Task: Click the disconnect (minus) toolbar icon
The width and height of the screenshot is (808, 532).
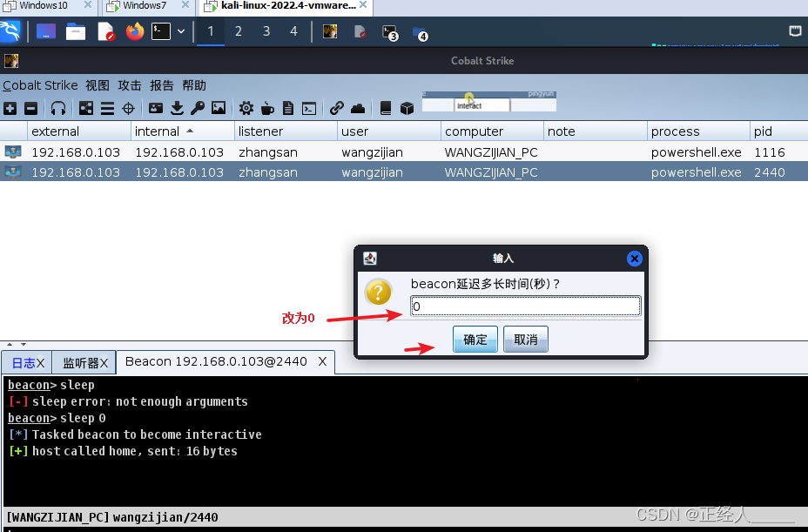Action: point(31,108)
